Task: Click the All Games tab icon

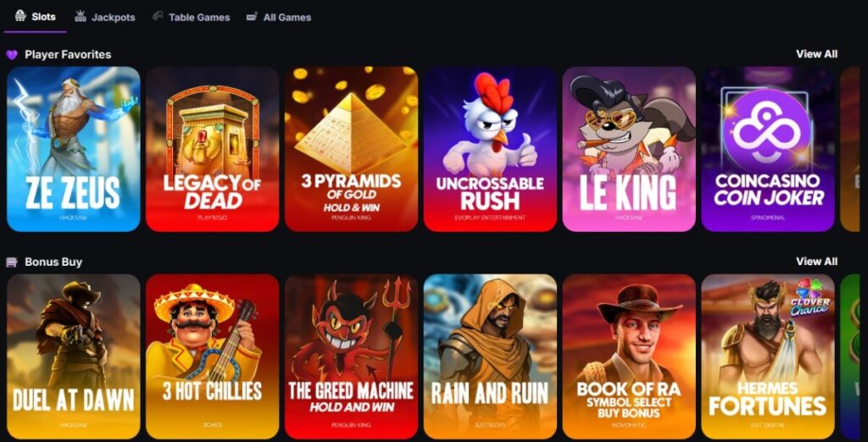Action: click(252, 17)
